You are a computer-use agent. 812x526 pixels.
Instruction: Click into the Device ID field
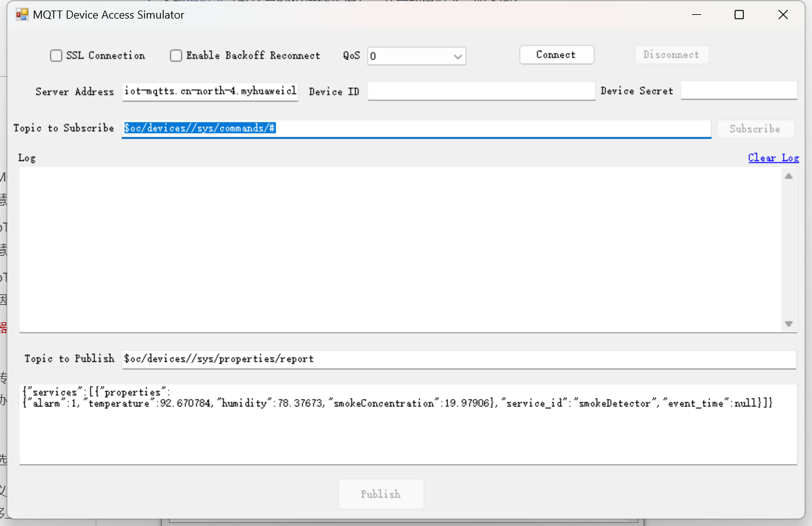[481, 91]
